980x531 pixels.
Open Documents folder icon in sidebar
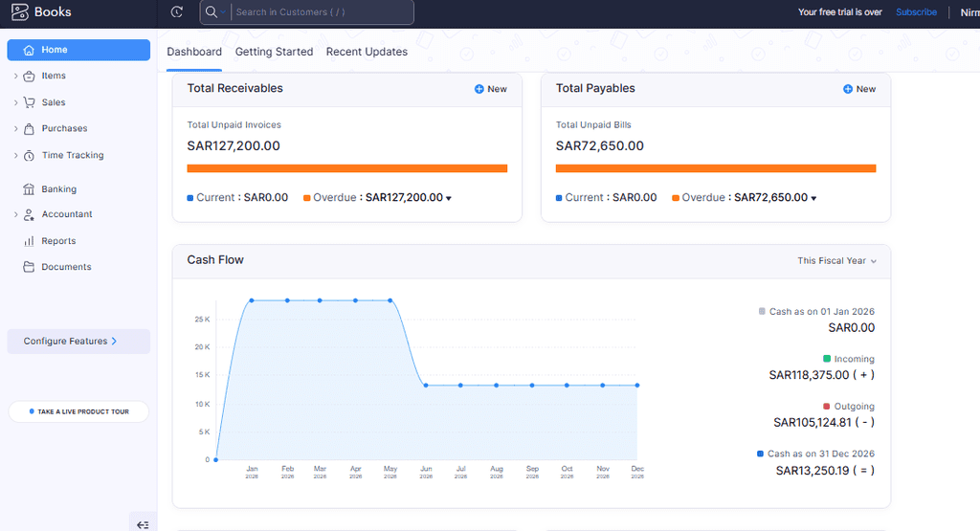point(29,267)
